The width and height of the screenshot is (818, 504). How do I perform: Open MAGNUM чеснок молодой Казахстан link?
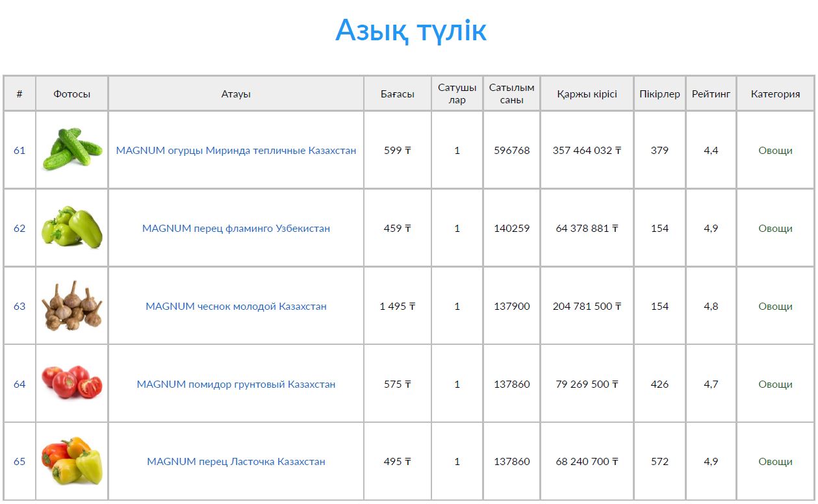coord(236,306)
